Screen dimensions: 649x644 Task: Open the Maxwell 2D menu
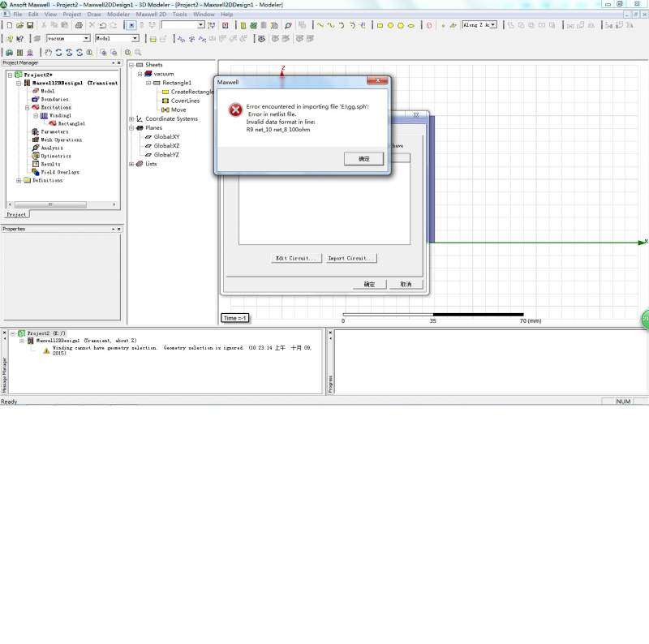[x=151, y=15]
